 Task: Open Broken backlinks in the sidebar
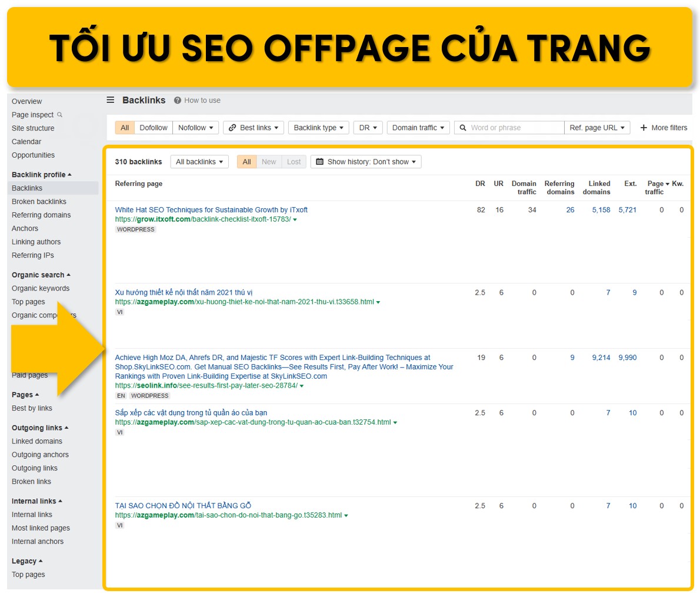(39, 201)
